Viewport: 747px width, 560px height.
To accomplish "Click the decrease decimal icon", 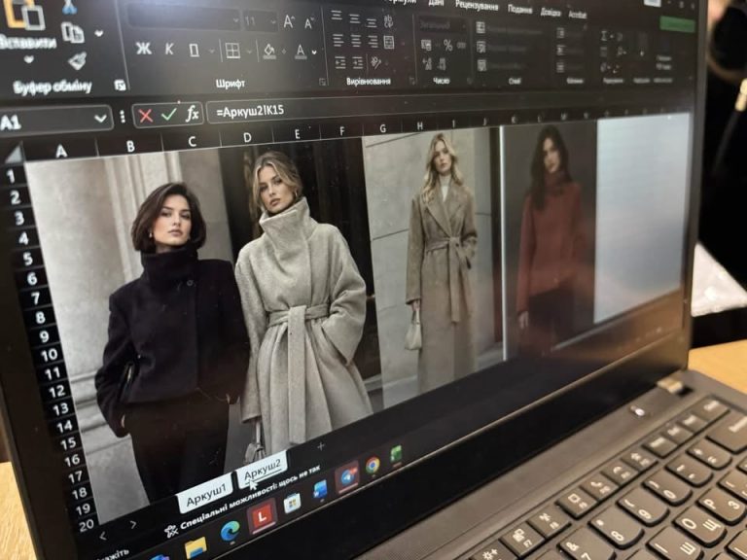I will click(443, 64).
